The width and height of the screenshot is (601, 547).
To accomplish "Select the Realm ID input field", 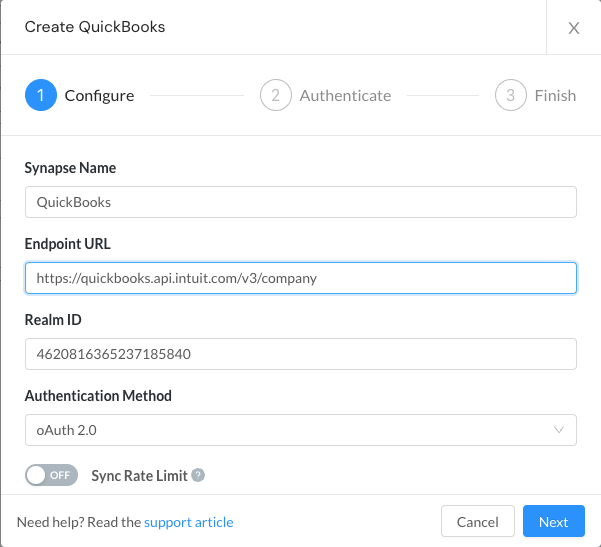I will click(300, 354).
